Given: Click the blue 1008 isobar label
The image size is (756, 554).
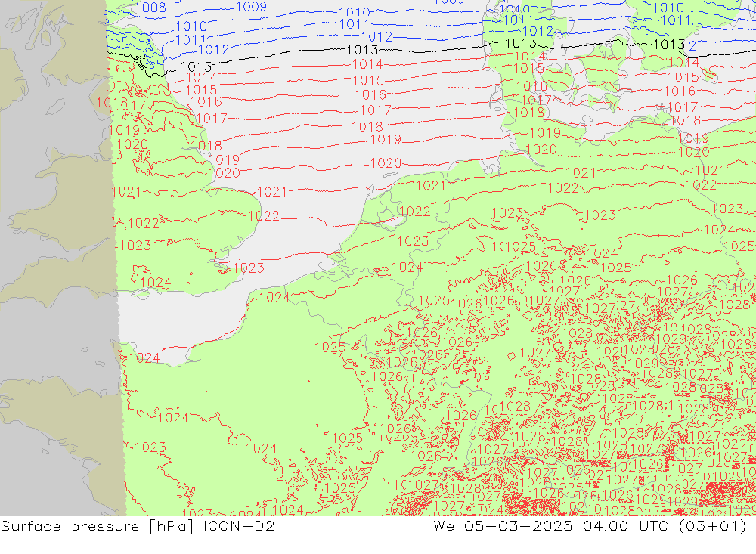Looking at the screenshot, I should (151, 8).
